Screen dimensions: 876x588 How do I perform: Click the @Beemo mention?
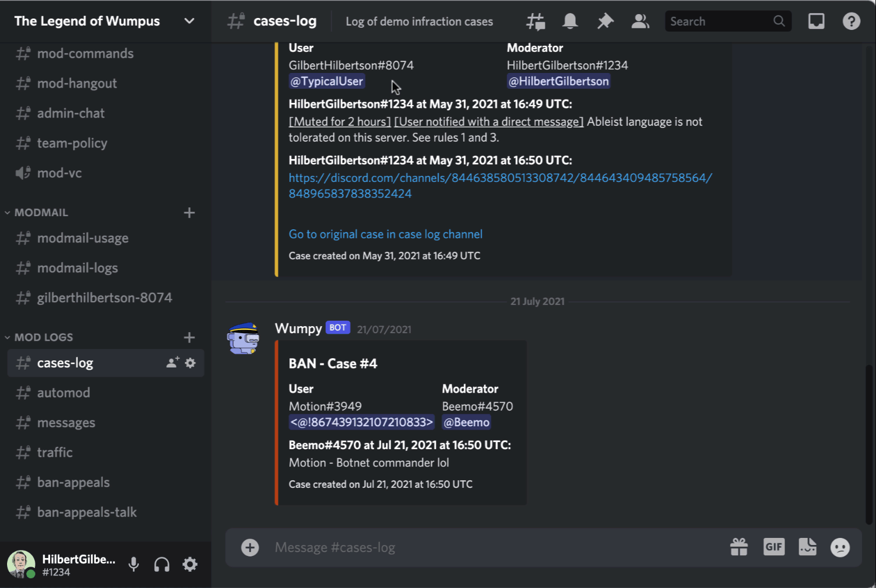tap(466, 422)
